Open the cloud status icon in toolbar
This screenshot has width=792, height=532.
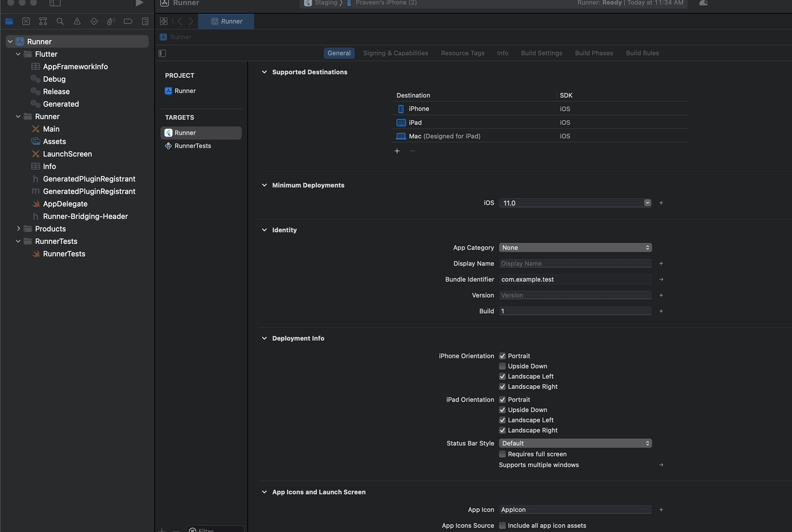pos(703,3)
